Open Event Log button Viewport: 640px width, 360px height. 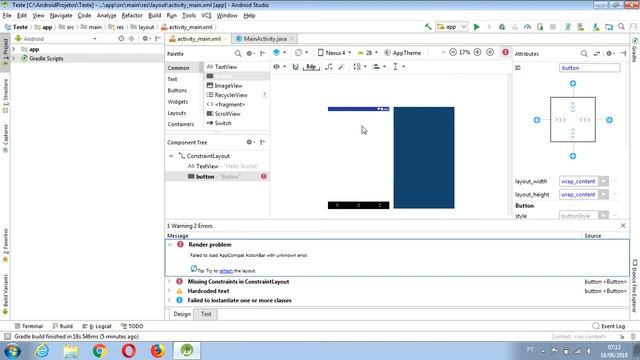pyautogui.click(x=609, y=326)
